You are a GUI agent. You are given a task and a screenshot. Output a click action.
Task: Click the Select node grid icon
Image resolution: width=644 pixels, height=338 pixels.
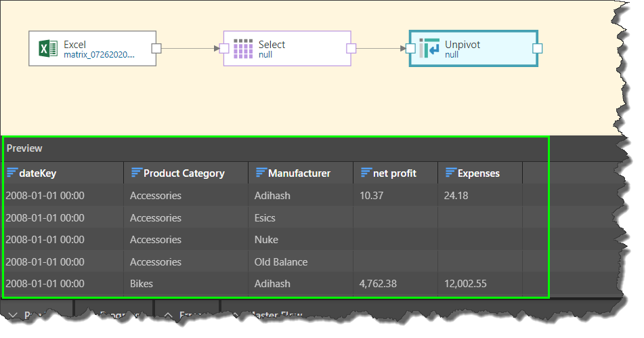242,49
